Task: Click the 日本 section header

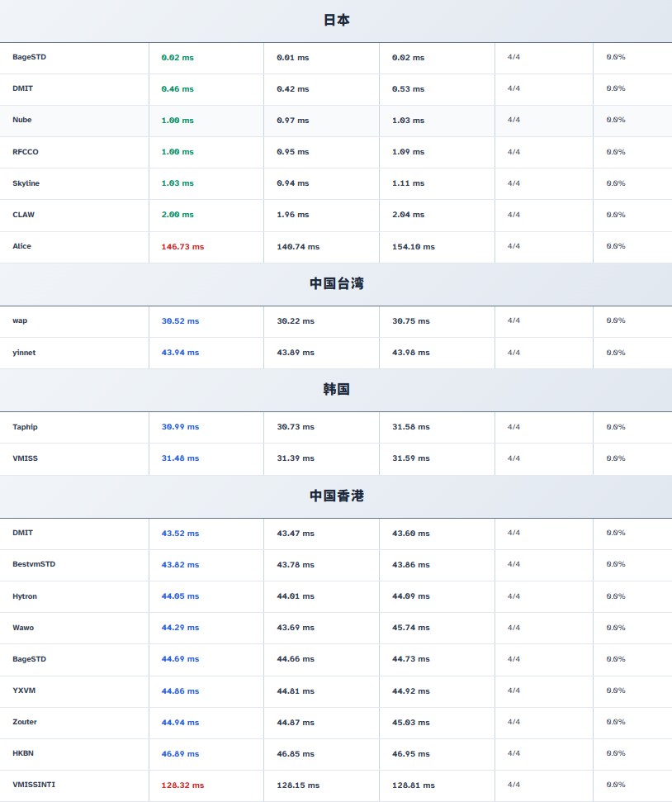Action: click(x=336, y=21)
